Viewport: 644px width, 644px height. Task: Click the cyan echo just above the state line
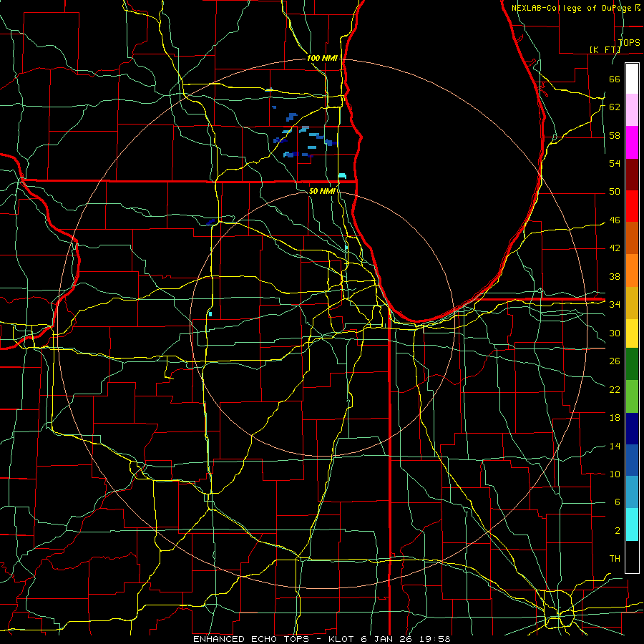click(x=342, y=176)
